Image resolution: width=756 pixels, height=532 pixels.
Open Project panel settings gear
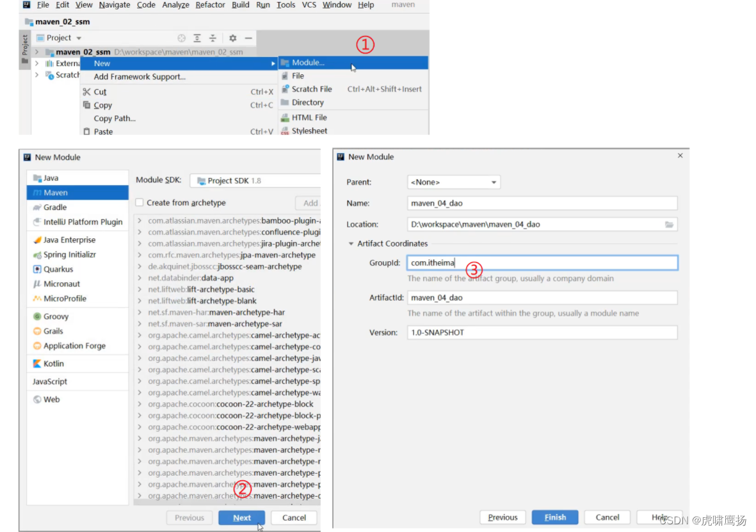click(x=233, y=38)
